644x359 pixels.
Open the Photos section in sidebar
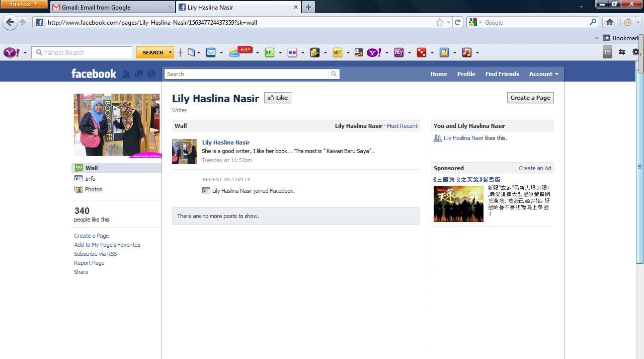(116, 189)
